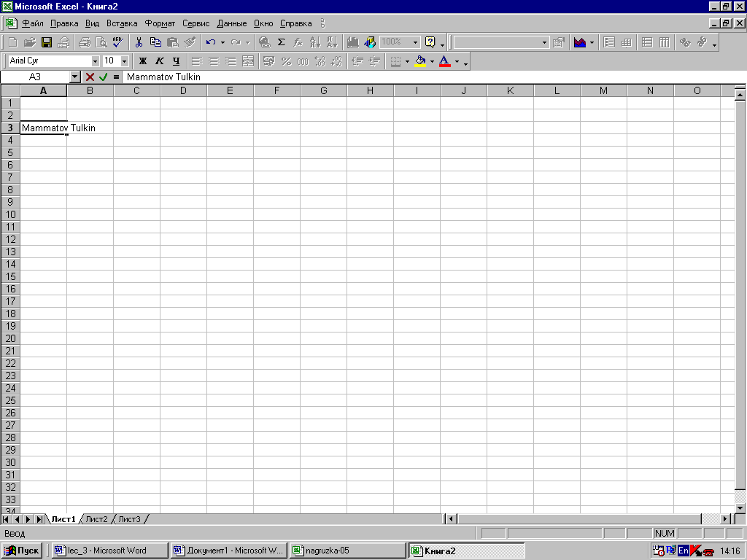Open the Font Color palette arrow
747x560 pixels.
pos(457,61)
